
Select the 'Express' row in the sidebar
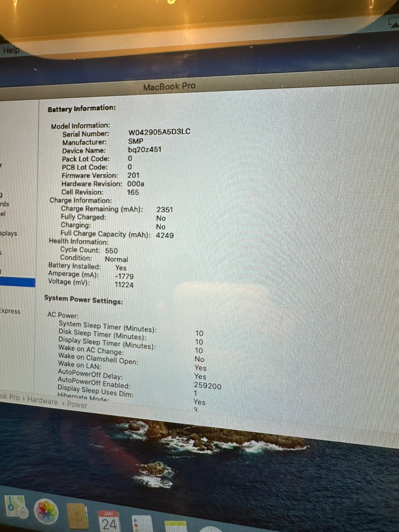pos(10,311)
